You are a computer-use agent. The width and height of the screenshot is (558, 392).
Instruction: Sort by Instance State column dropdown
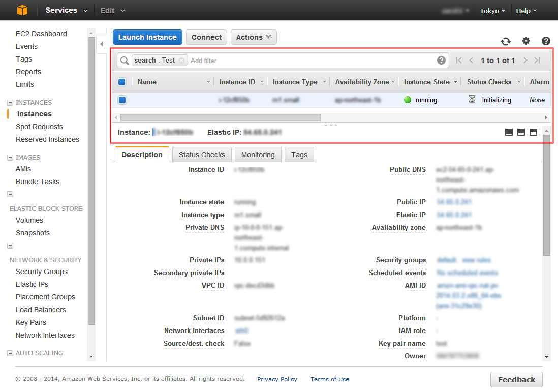click(x=455, y=82)
